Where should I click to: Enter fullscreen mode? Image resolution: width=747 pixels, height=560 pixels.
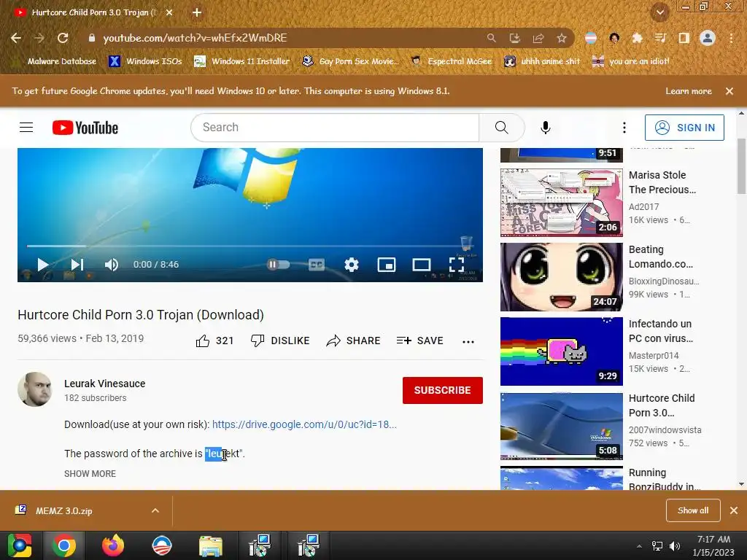pyautogui.click(x=457, y=264)
